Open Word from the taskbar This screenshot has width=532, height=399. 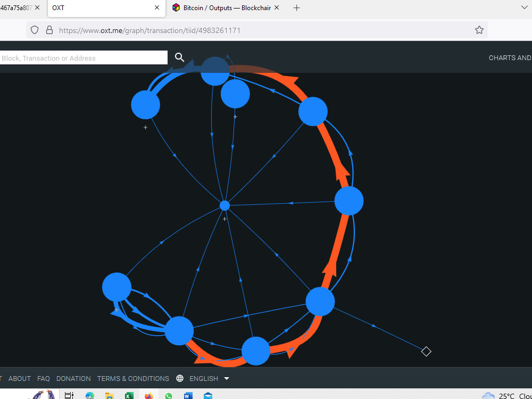(188, 395)
